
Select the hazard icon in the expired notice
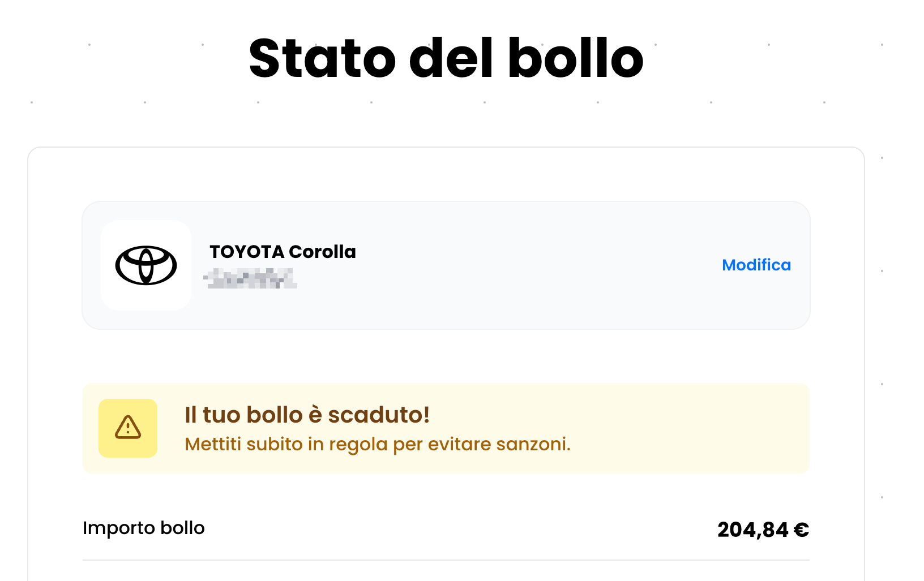coord(127,428)
